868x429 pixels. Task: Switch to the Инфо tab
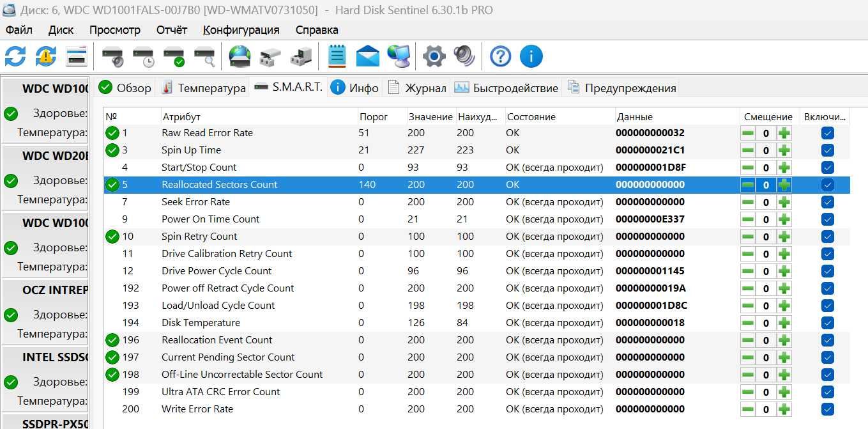(355, 88)
